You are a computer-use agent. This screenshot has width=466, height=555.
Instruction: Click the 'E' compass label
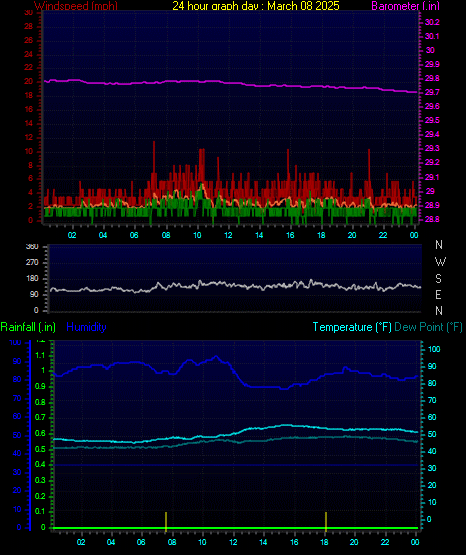(x=438, y=294)
